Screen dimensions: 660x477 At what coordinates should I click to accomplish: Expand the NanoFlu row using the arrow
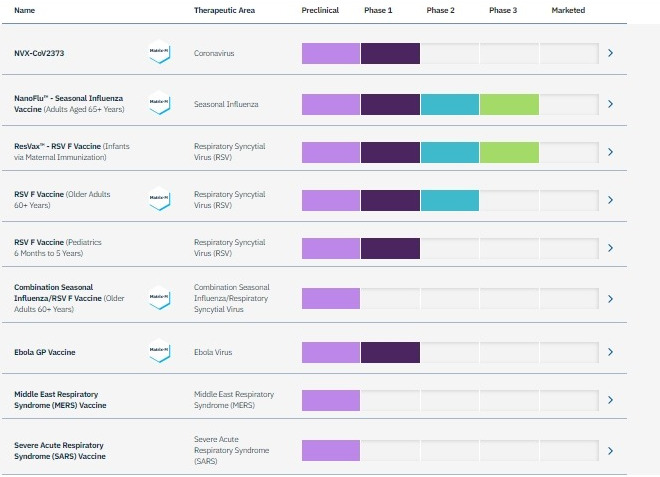point(610,104)
